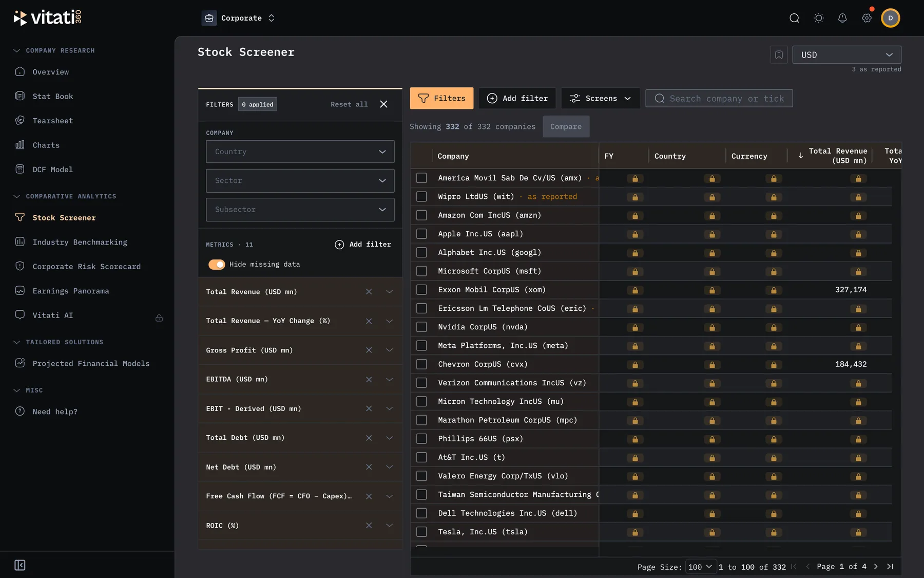Jump to last page arrow
This screenshot has width=924, height=578.
pyautogui.click(x=890, y=566)
